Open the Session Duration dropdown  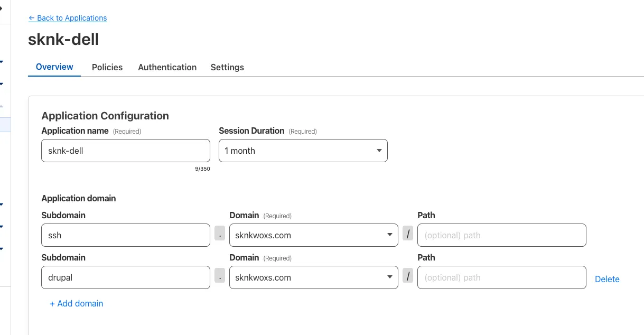click(x=303, y=151)
